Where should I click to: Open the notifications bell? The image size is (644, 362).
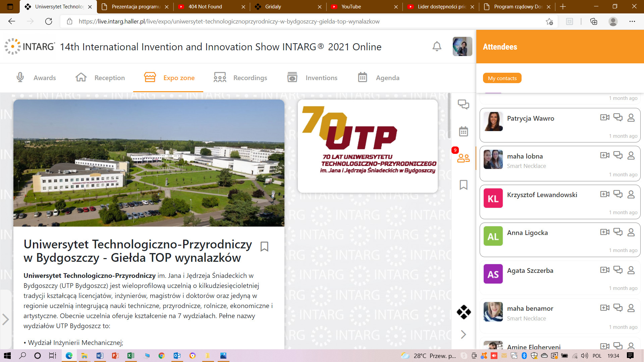coord(437,46)
